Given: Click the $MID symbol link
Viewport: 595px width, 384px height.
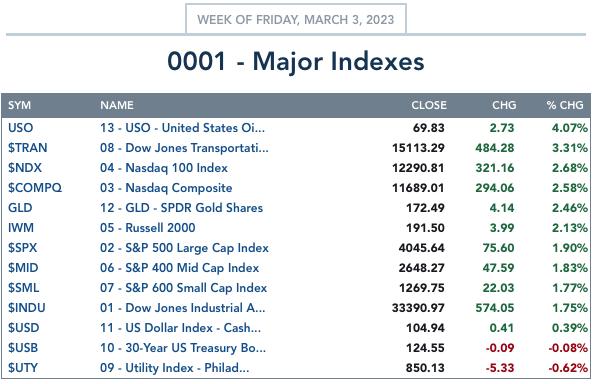Looking at the screenshot, I should (x=23, y=268).
